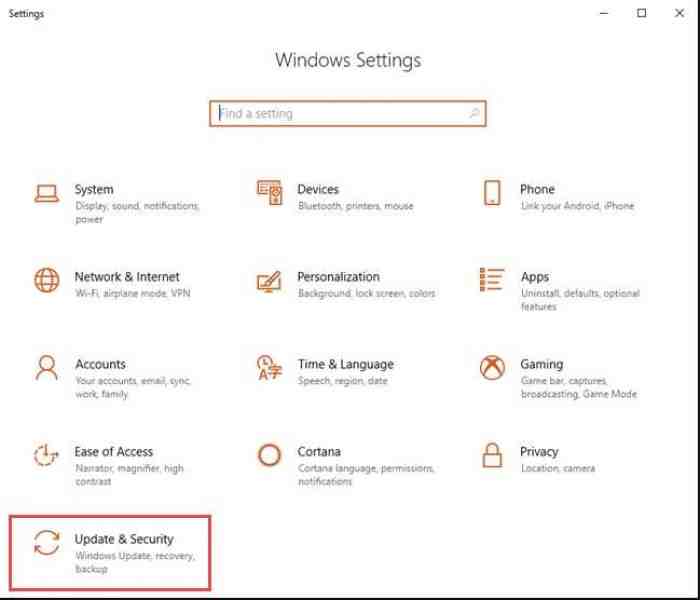Open the System laptop icon
This screenshot has height=600, width=700.
46,194
